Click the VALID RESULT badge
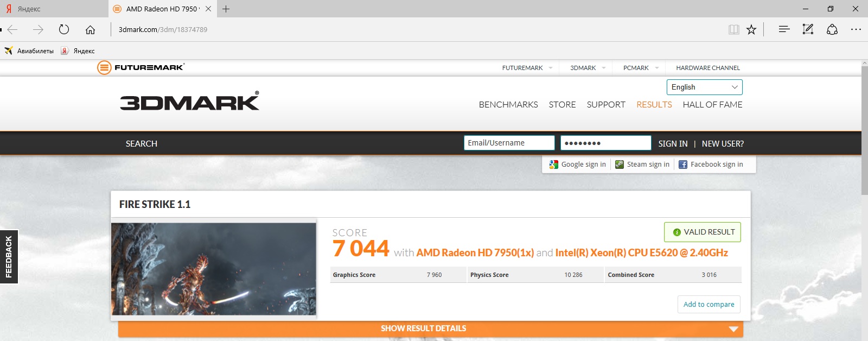The height and width of the screenshot is (341, 868). [703, 232]
